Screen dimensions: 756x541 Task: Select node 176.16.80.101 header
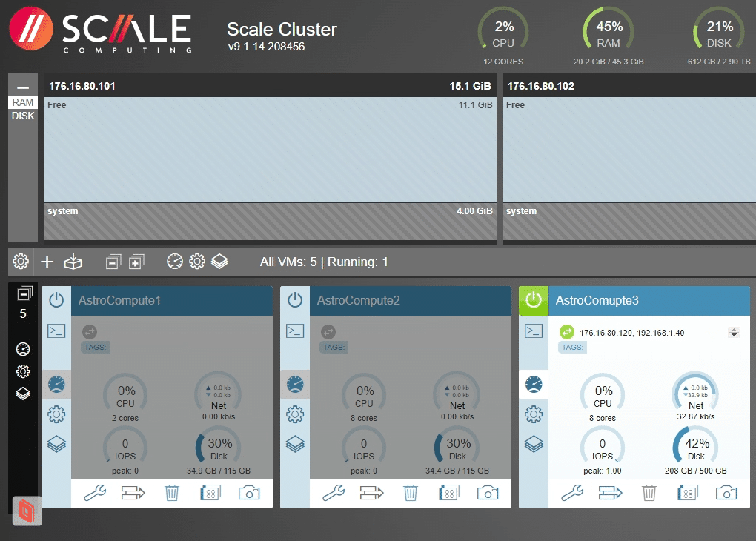point(270,86)
